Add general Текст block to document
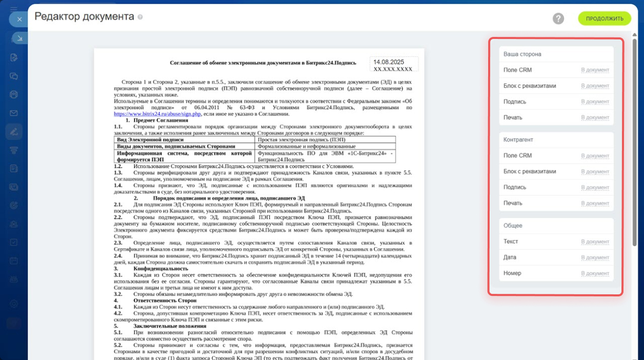Screen dimensions: 644x360 pyautogui.click(x=595, y=242)
